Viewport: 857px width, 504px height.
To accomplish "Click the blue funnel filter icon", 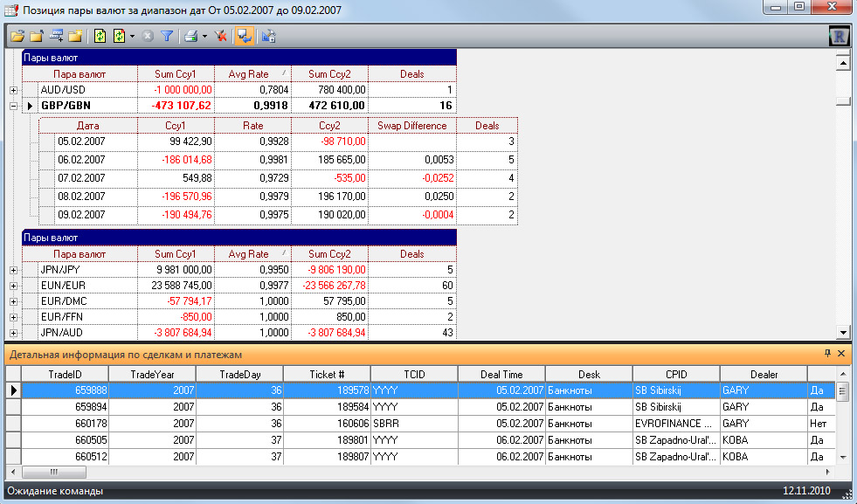I will [167, 37].
